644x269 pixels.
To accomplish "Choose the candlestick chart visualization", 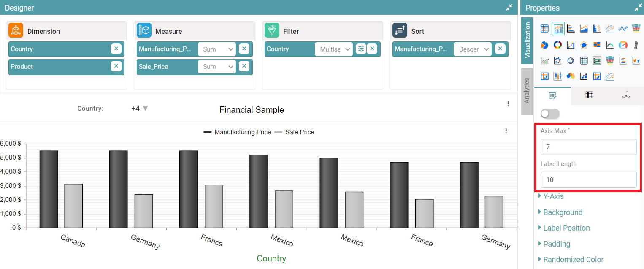I will pyautogui.click(x=557, y=76).
